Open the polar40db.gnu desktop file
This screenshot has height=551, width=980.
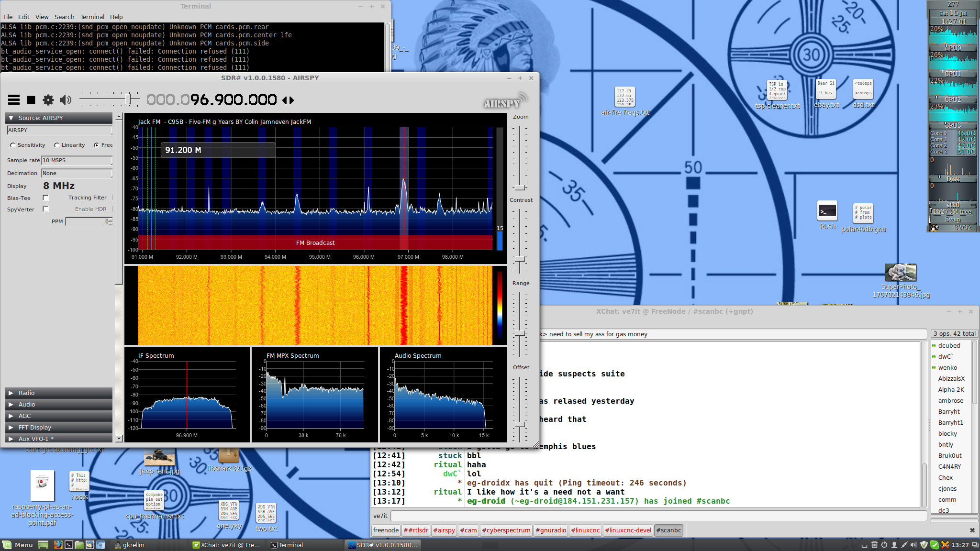[x=864, y=218]
